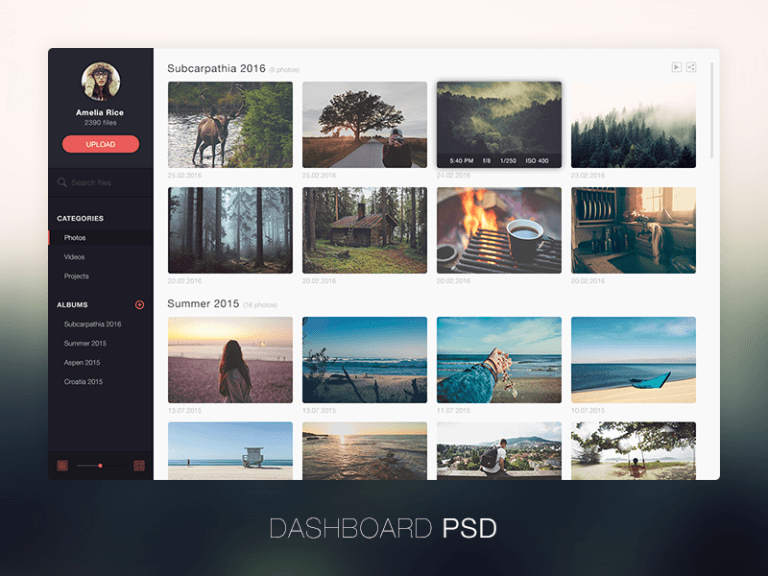
Task: Open the backpacker overlooking town photo
Action: pos(499,451)
